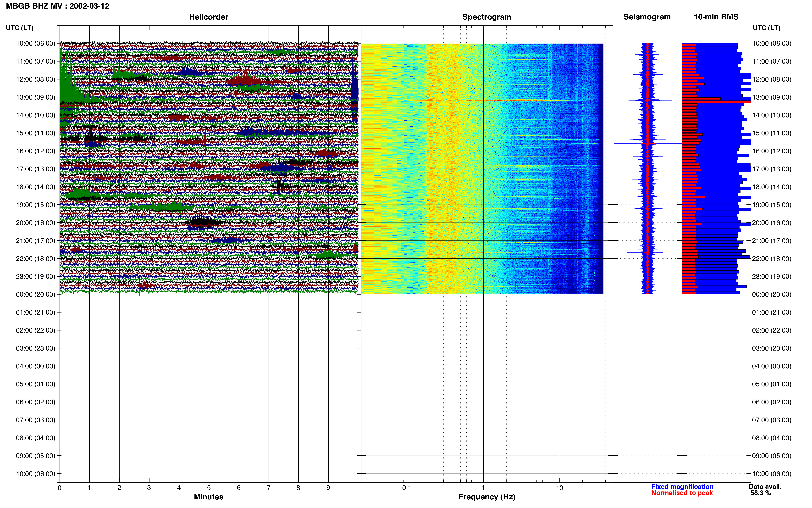Click the '1' frequency axis tick label

(x=483, y=487)
